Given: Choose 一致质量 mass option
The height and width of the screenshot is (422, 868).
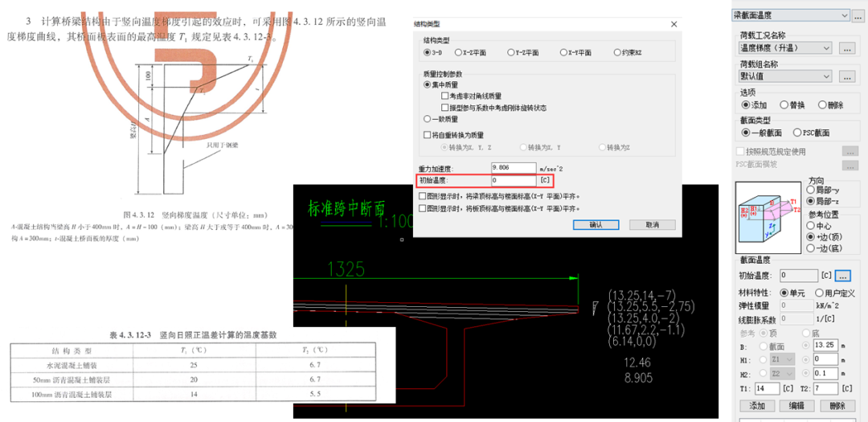Looking at the screenshot, I should [427, 118].
